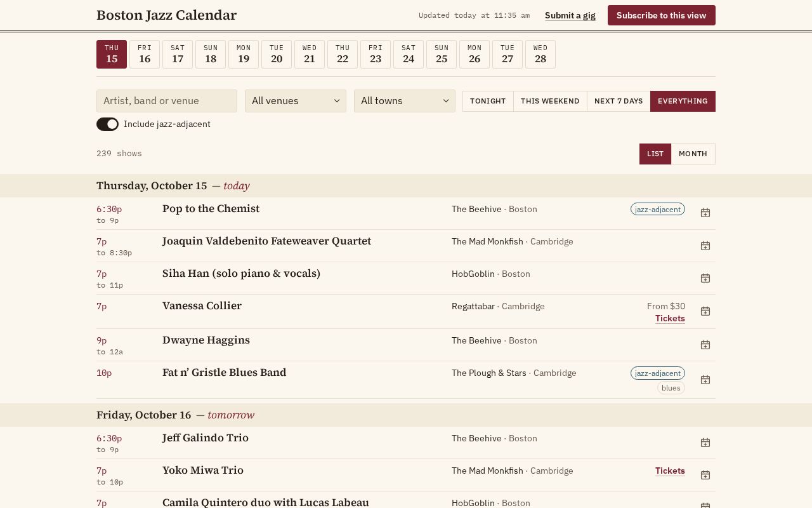The width and height of the screenshot is (812, 508).
Task: Open Vanessa Collier show title
Action: click(x=202, y=306)
